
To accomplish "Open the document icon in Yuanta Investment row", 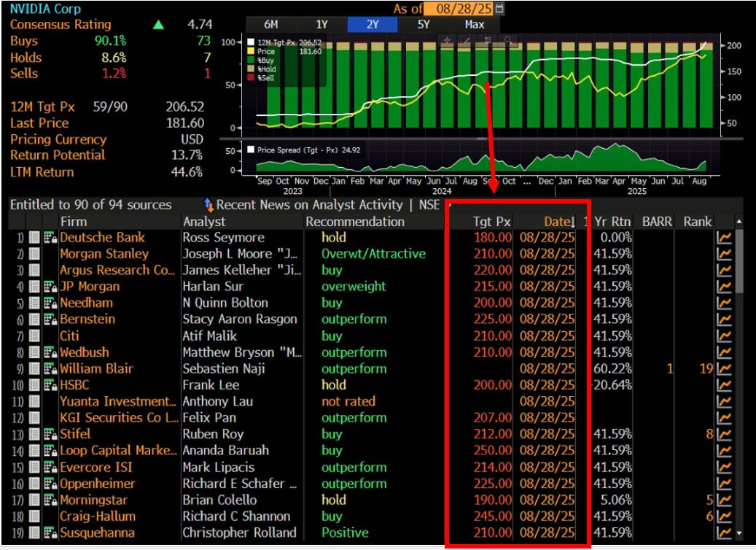I will pos(34,401).
